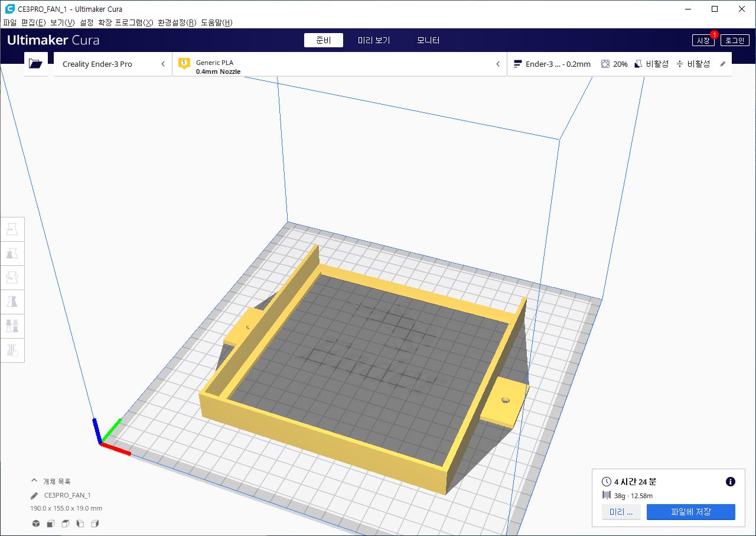The height and width of the screenshot is (536, 756).
Task: Select the Move tool in left toolbar
Action: (12, 229)
